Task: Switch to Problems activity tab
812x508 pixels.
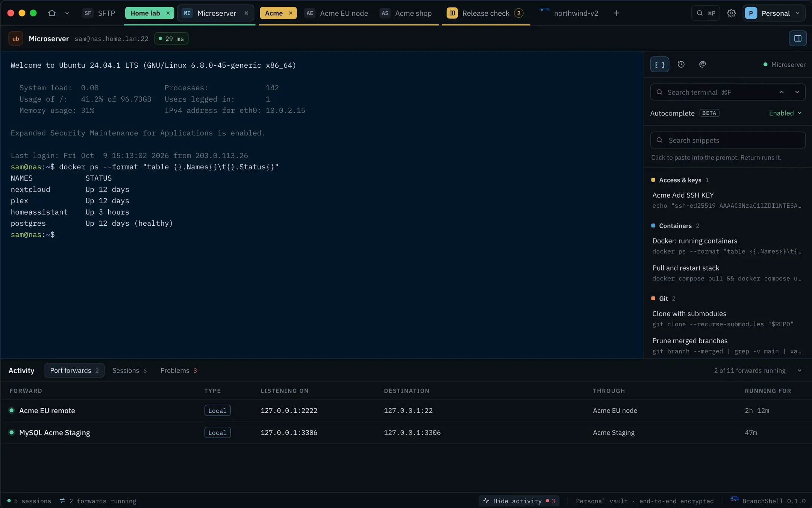Action: 179,371
